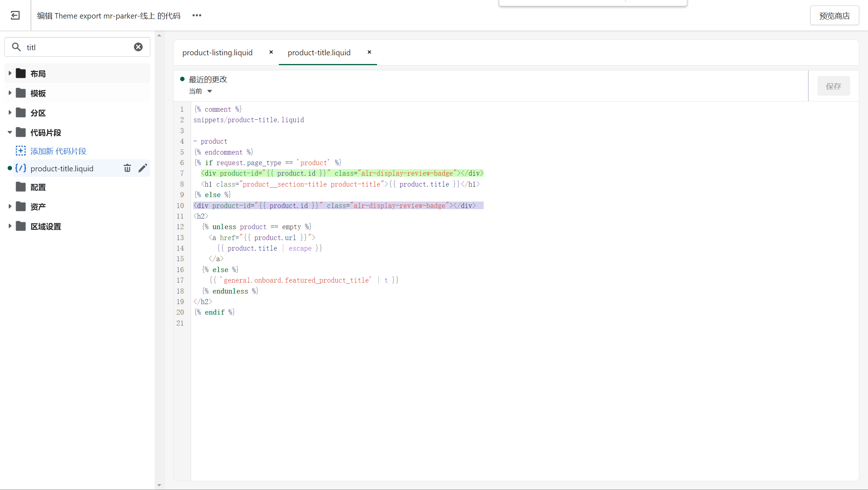The image size is (868, 490).
Task: Click into the file search input
Action: coord(77,47)
